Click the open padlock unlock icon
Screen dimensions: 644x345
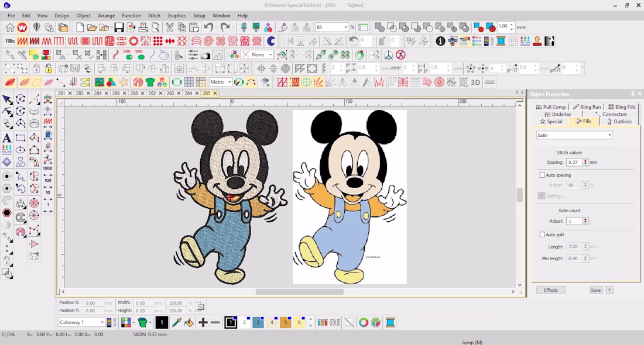pyautogui.click(x=49, y=68)
